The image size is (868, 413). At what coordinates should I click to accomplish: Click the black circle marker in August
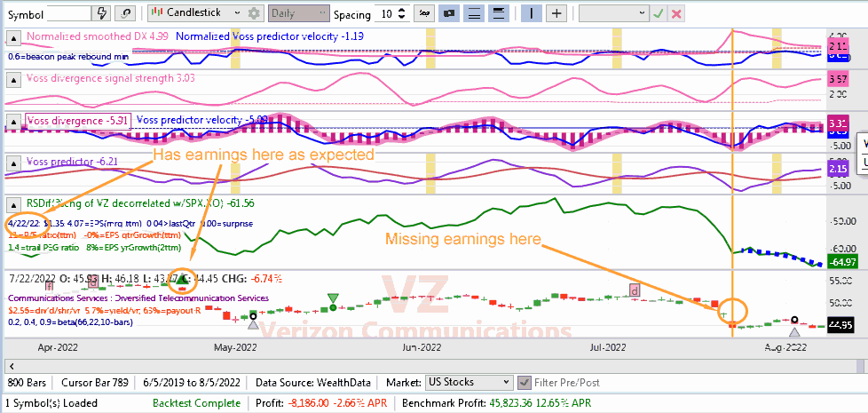coord(794,320)
